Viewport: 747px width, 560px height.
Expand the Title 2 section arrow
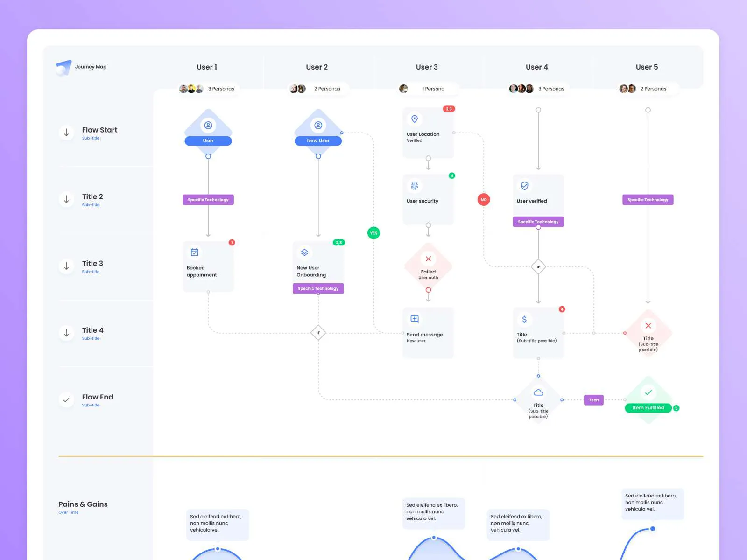[x=66, y=199]
